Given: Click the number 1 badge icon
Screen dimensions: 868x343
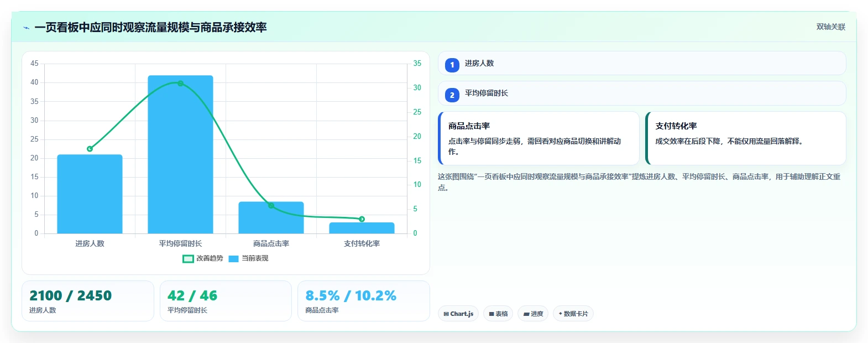Looking at the screenshot, I should pos(452,65).
